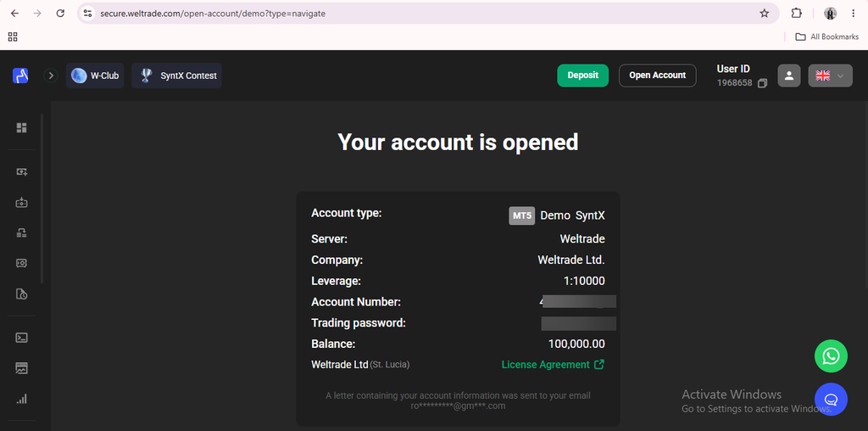
Task: Click the Chrome profile avatar
Action: click(x=830, y=14)
